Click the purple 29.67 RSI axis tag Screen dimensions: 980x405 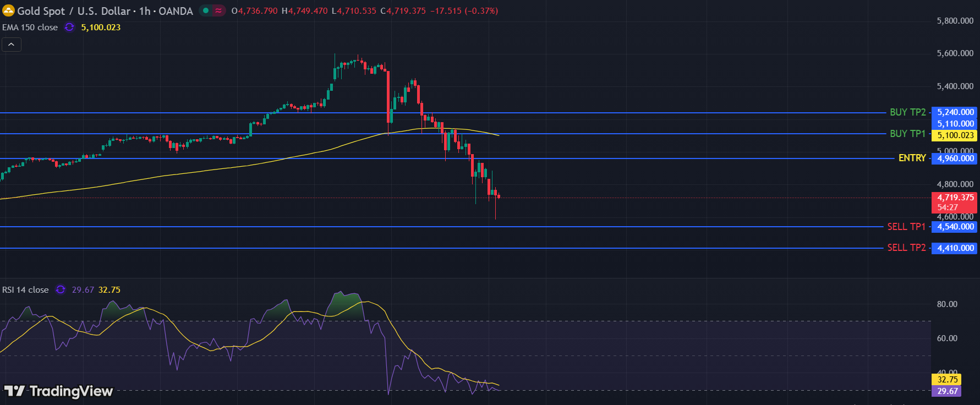pyautogui.click(x=947, y=391)
